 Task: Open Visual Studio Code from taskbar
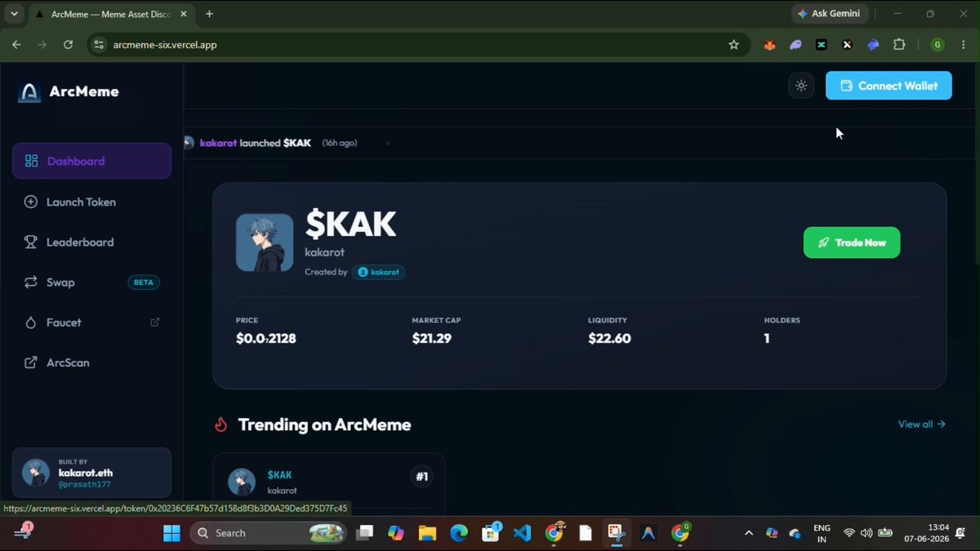523,533
